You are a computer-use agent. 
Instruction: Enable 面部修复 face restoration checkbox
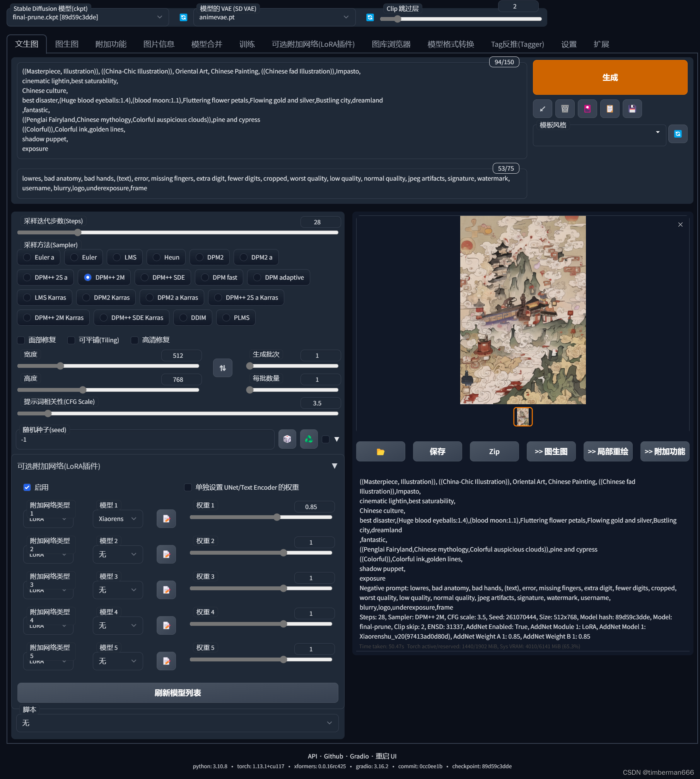[x=21, y=340]
